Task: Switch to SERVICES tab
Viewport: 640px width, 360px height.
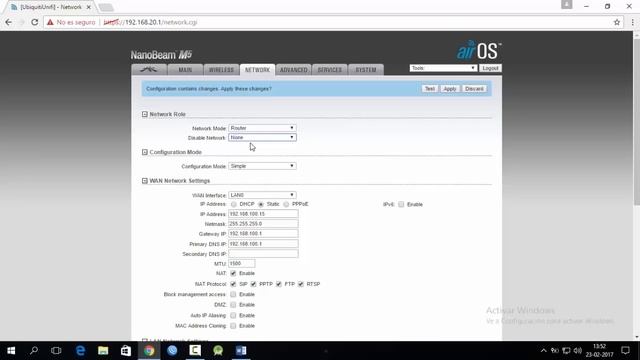Action: click(329, 70)
